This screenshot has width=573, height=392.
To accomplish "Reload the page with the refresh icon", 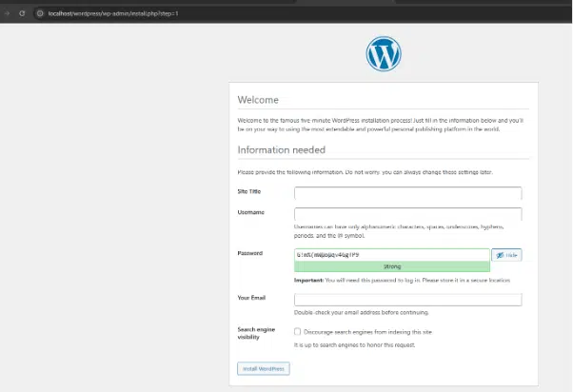I will 22,13.
